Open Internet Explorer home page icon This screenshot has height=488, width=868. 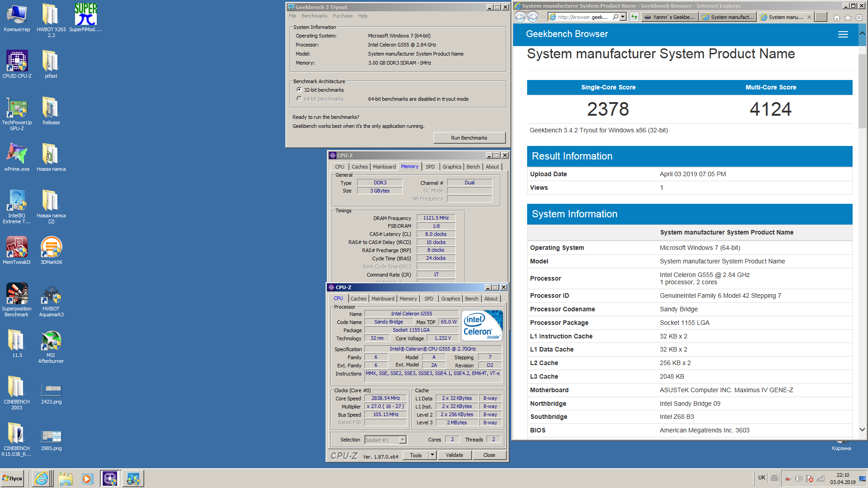[x=837, y=18]
